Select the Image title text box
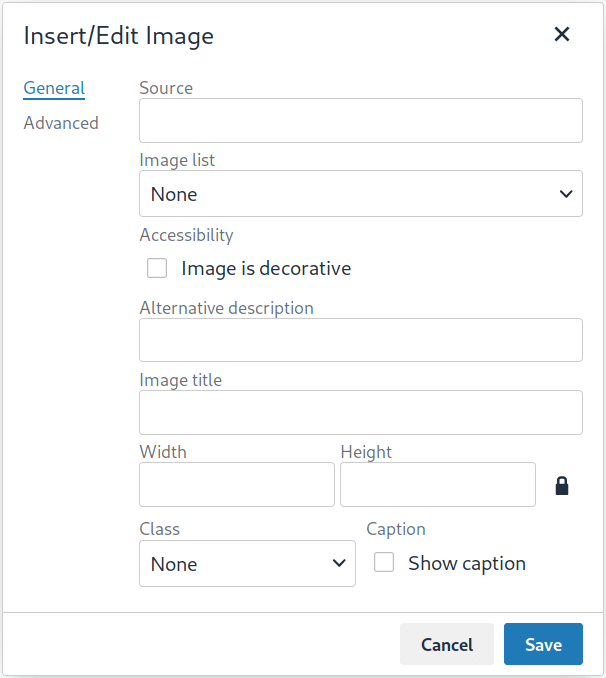The height and width of the screenshot is (678, 606). [x=360, y=412]
